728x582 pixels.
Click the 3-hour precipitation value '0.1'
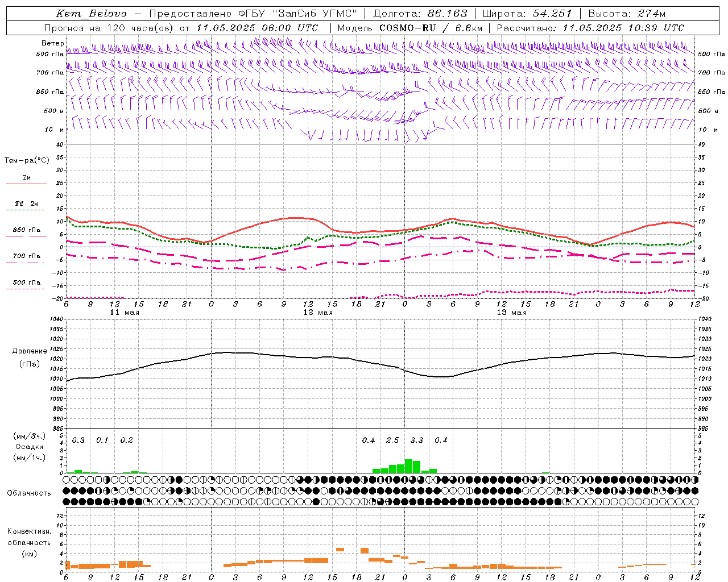(102, 440)
